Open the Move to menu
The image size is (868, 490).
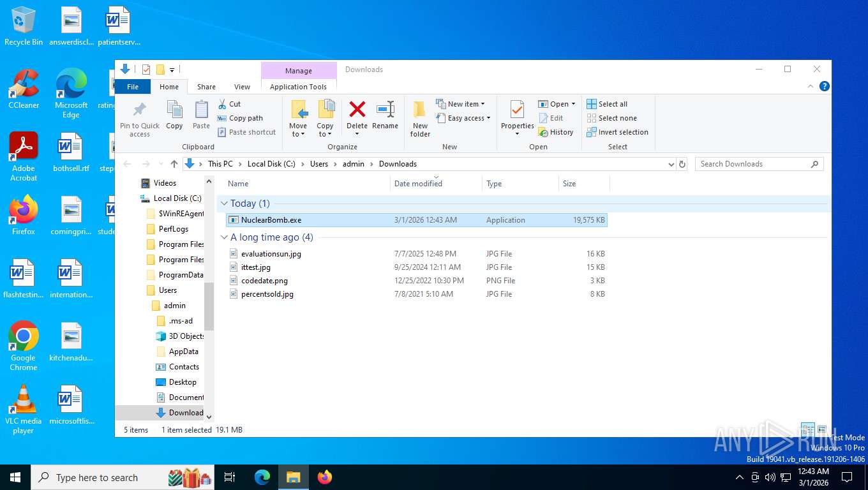[298, 119]
